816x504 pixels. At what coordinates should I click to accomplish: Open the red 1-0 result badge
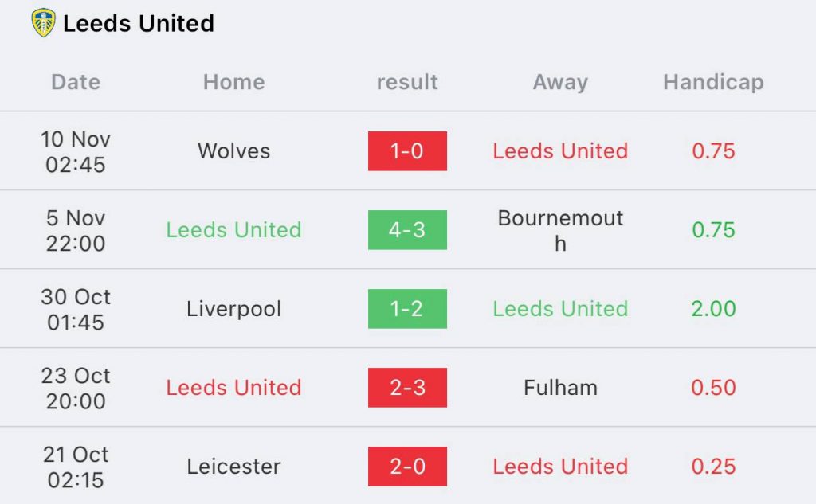pyautogui.click(x=407, y=150)
